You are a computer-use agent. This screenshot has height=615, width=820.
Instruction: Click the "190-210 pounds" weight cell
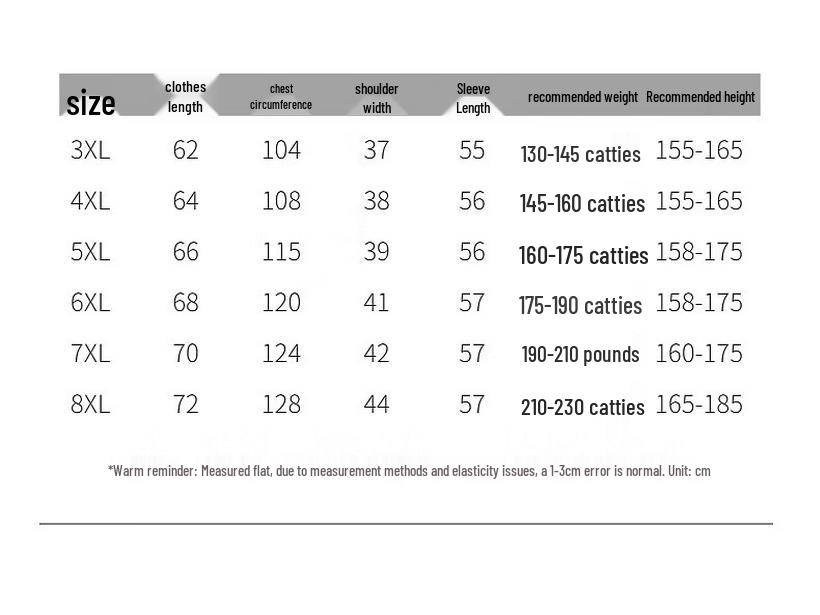click(x=580, y=355)
